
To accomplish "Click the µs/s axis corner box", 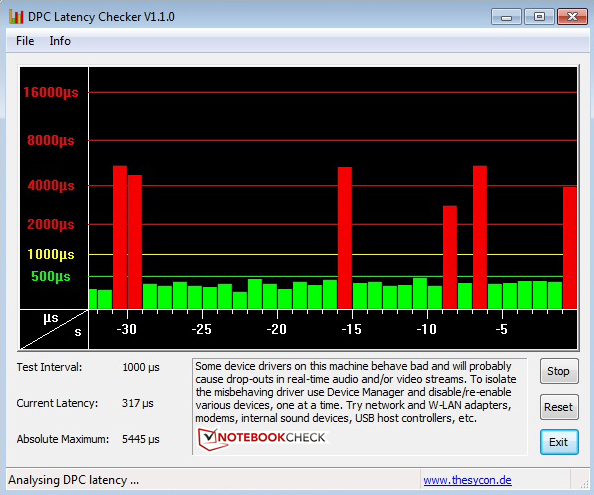I will click(54, 329).
